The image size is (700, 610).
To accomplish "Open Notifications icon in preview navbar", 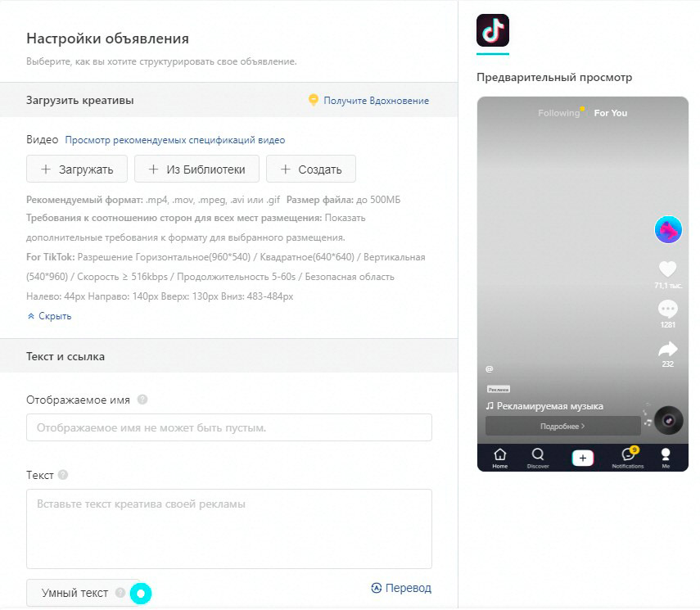I will click(628, 457).
